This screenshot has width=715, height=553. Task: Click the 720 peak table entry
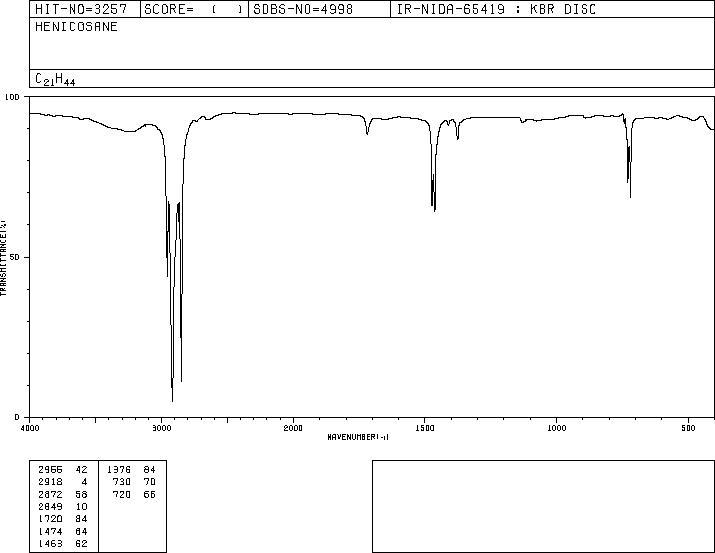(134, 494)
